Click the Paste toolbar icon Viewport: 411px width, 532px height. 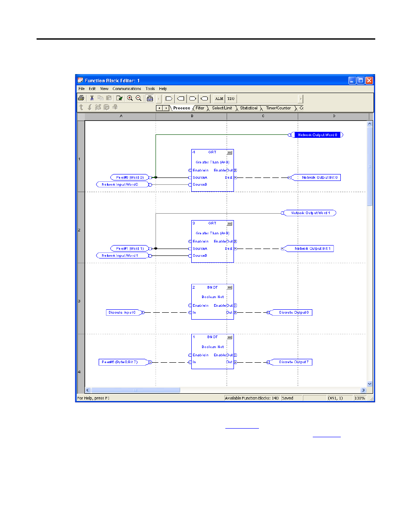click(109, 98)
